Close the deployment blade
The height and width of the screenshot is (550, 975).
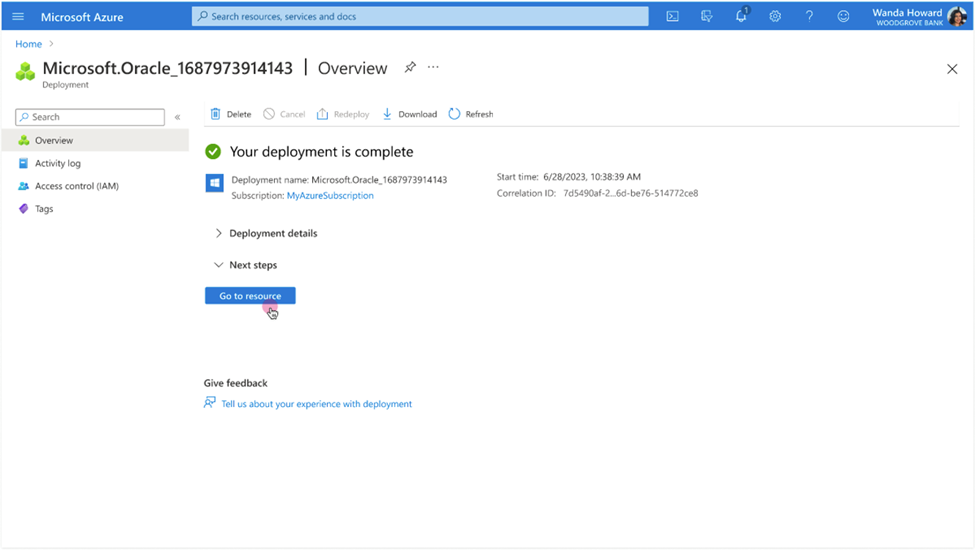tap(952, 69)
